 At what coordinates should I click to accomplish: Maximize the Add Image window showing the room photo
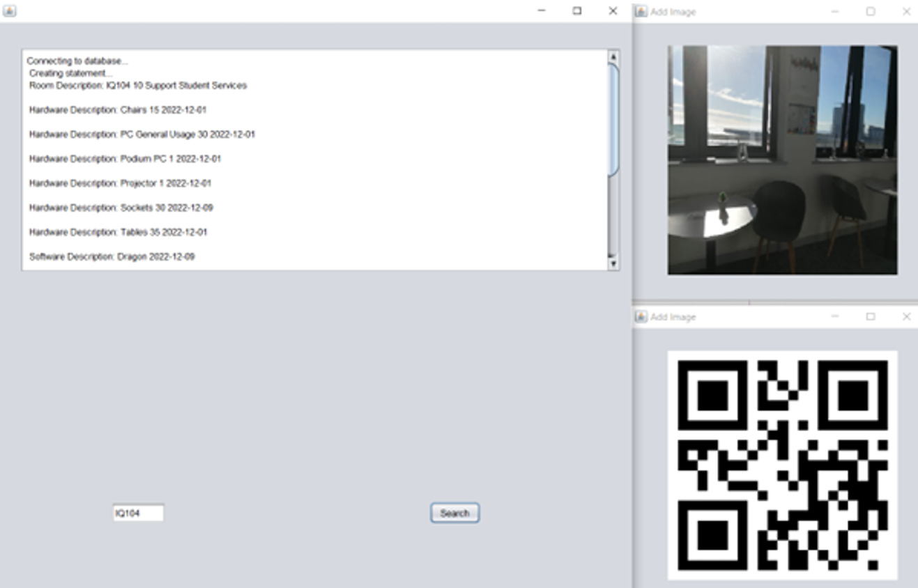click(x=871, y=12)
